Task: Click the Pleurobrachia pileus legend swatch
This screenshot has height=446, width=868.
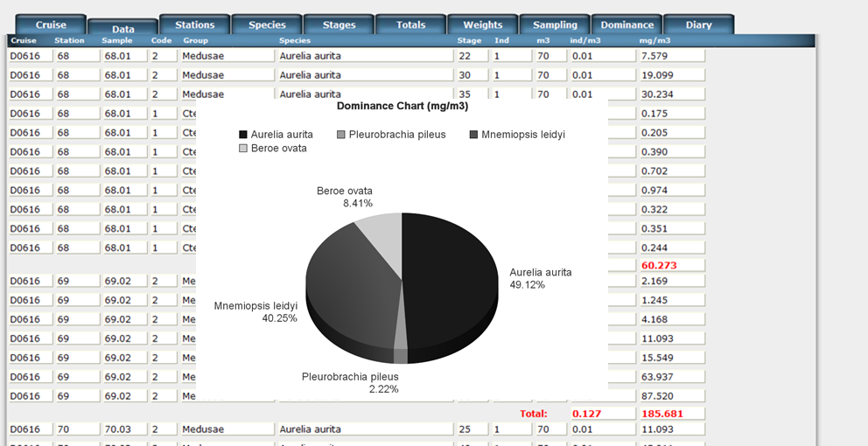Action: 341,135
